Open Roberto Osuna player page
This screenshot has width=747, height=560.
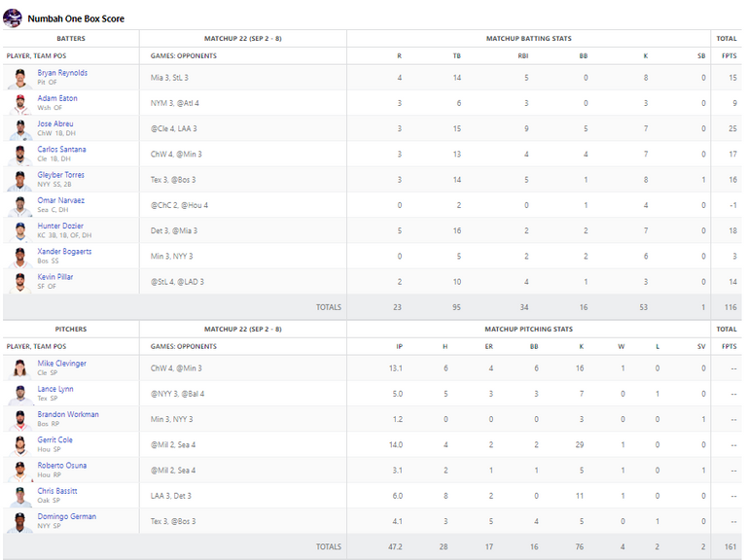62,466
